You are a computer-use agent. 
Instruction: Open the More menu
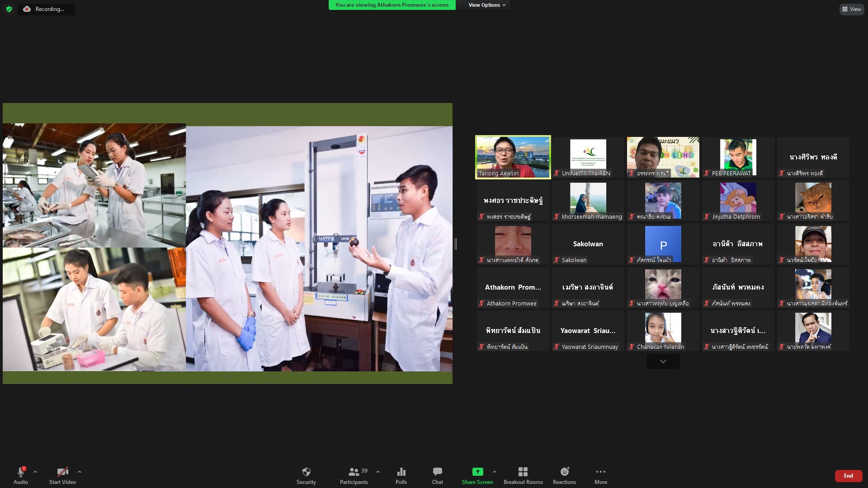[x=600, y=475]
